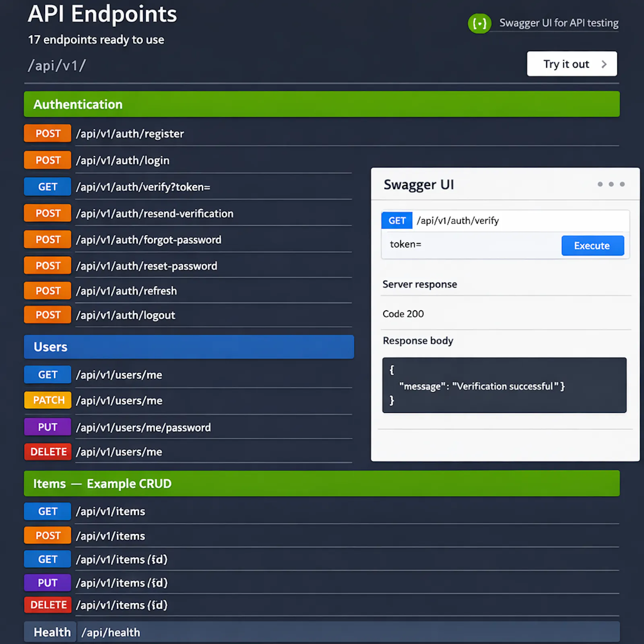644x644 pixels.
Task: Click the GET badge for auth/verify?token=
Action: click(47, 187)
